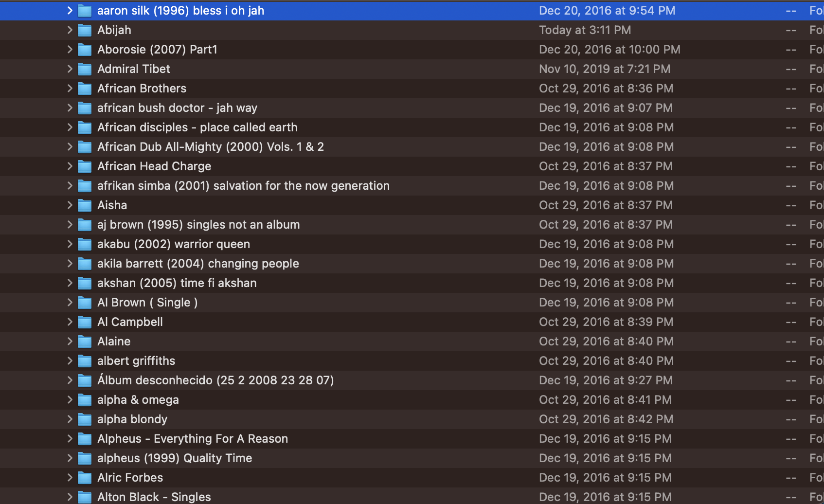Click the Alton Black - Singles folder icon
Viewport: 824px width, 504px height.
85,497
